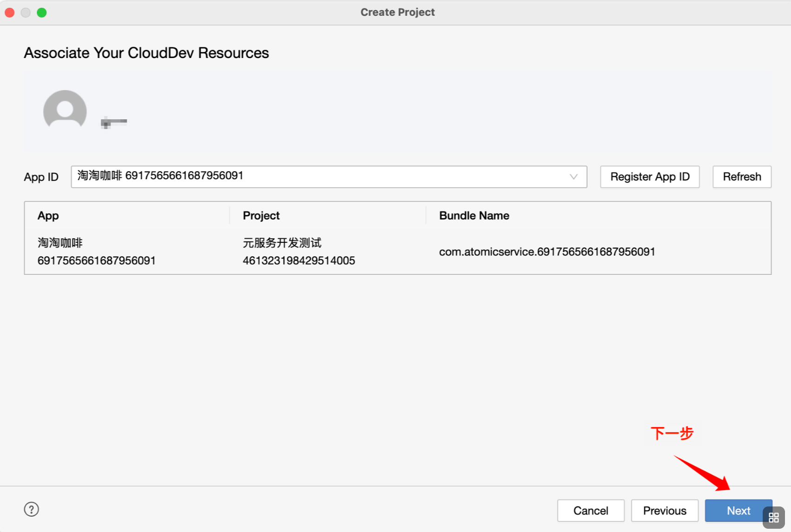Go back with the Previous button
Viewport: 791px width, 532px height.
click(665, 511)
